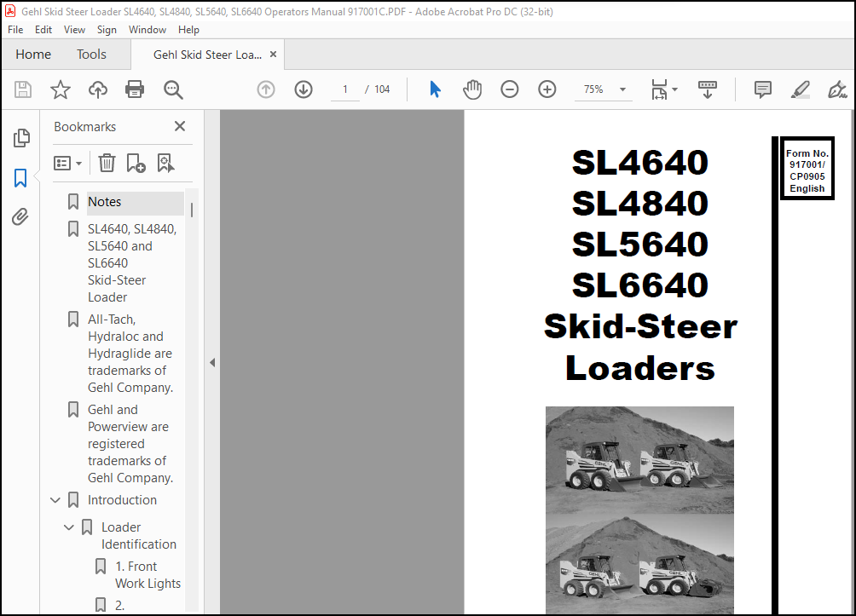Open the File menu
The height and width of the screenshot is (616, 856).
click(15, 30)
